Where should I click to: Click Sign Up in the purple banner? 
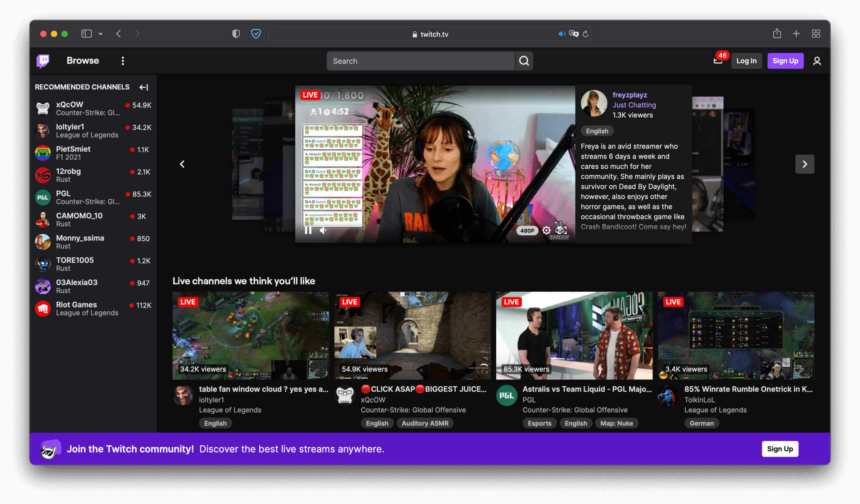tap(780, 449)
